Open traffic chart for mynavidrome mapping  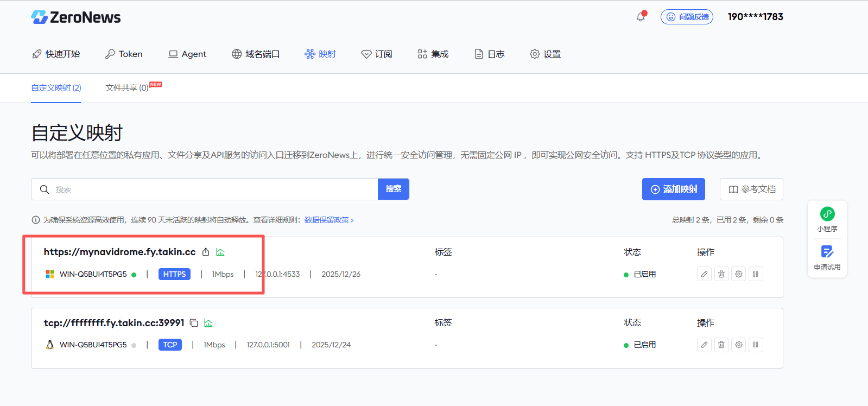click(220, 252)
